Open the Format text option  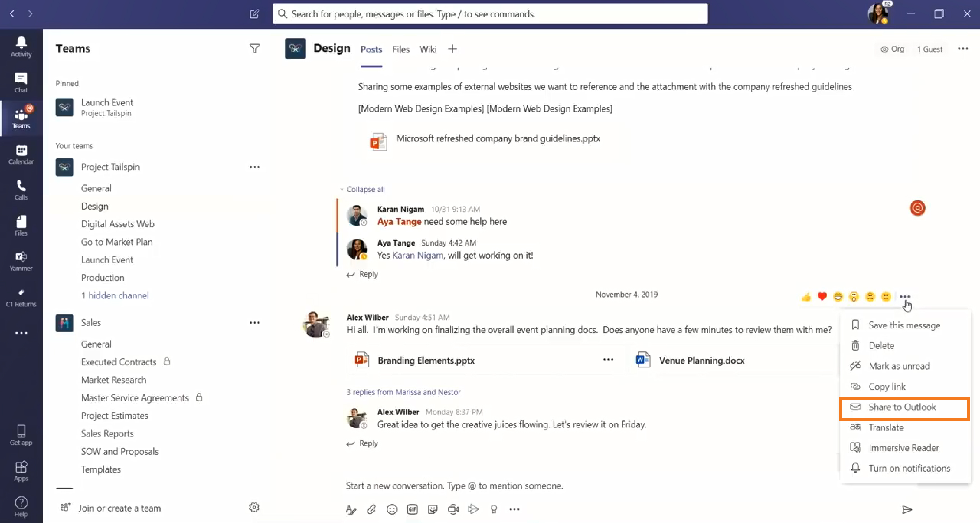point(351,509)
